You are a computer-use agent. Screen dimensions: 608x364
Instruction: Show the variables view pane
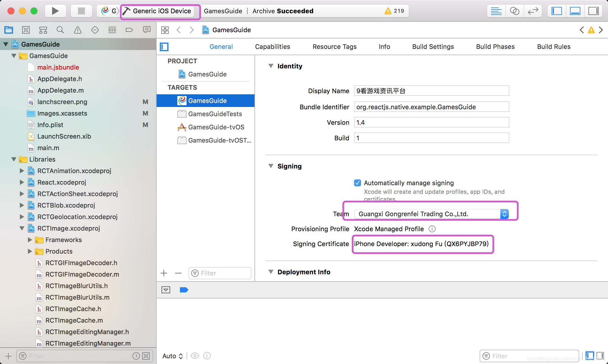click(x=590, y=356)
